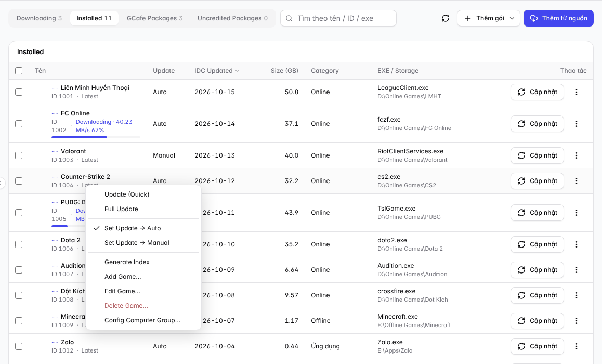The width and height of the screenshot is (602, 364).
Task: Select all rows with the header checkbox
Action: 19,71
